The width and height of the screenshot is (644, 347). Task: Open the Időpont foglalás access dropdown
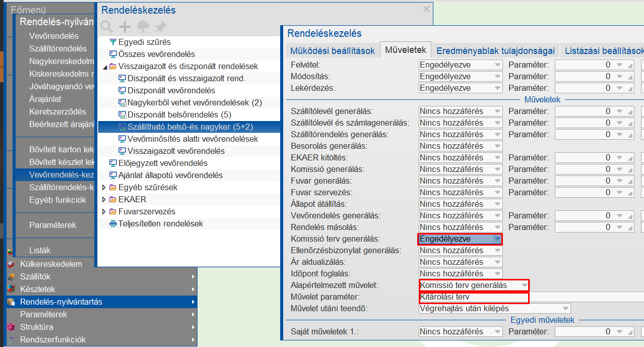click(x=497, y=273)
